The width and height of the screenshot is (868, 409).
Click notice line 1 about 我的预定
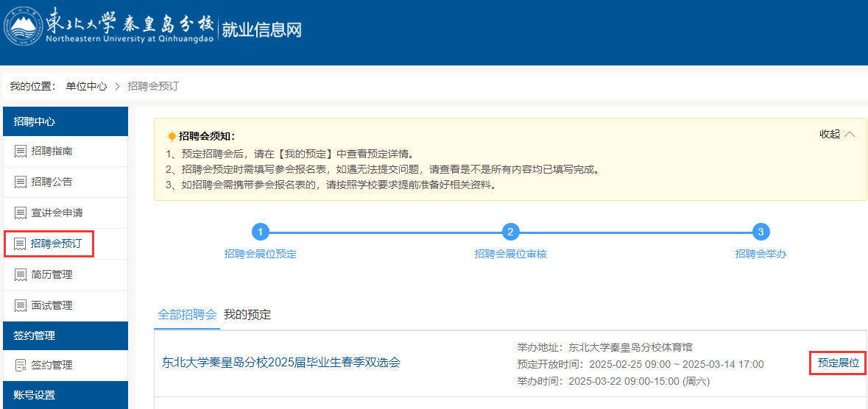(290, 153)
